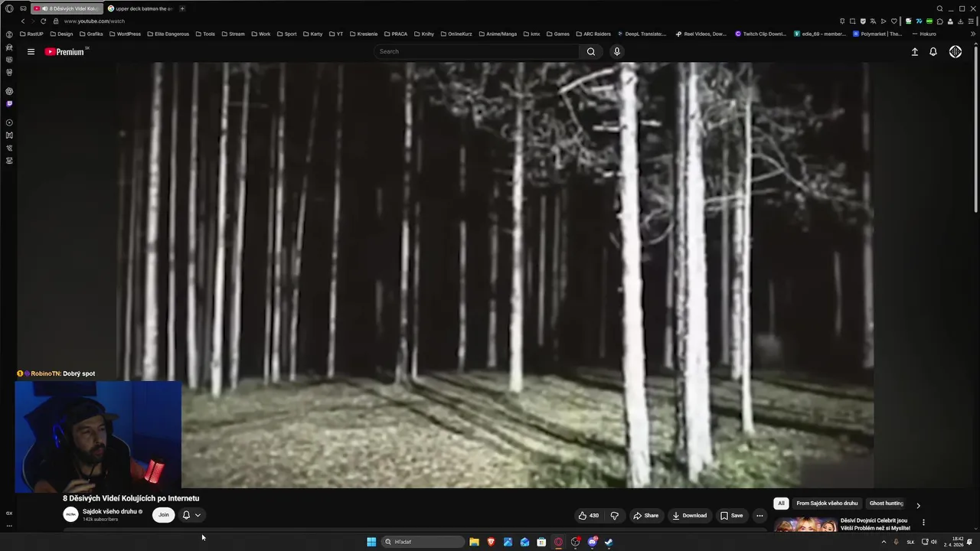Show hidden bookmarks with double chevron

(974, 34)
